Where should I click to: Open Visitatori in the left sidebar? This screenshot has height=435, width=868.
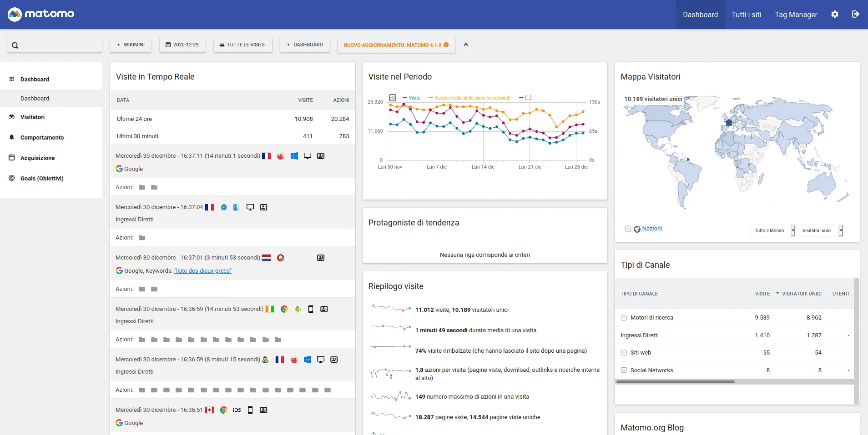click(x=32, y=117)
